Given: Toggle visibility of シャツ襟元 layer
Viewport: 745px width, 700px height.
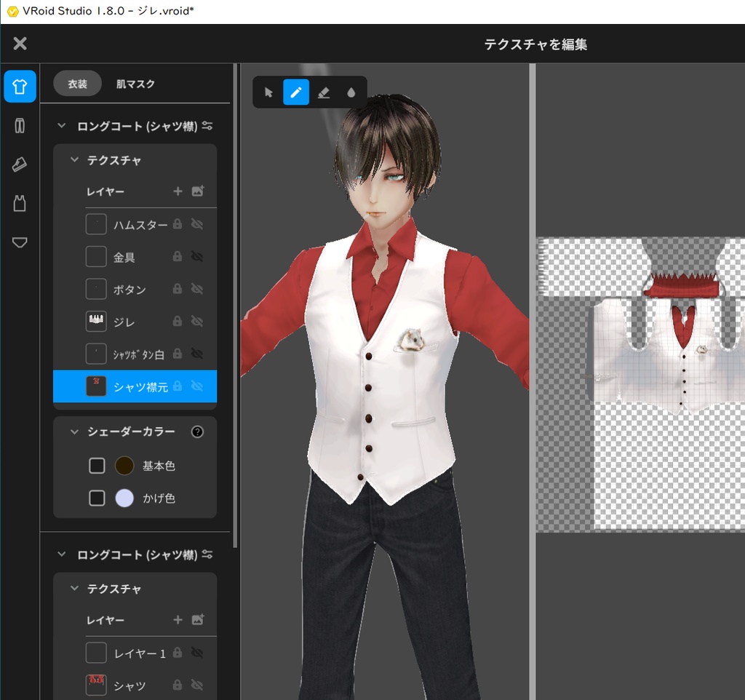Looking at the screenshot, I should (x=197, y=386).
